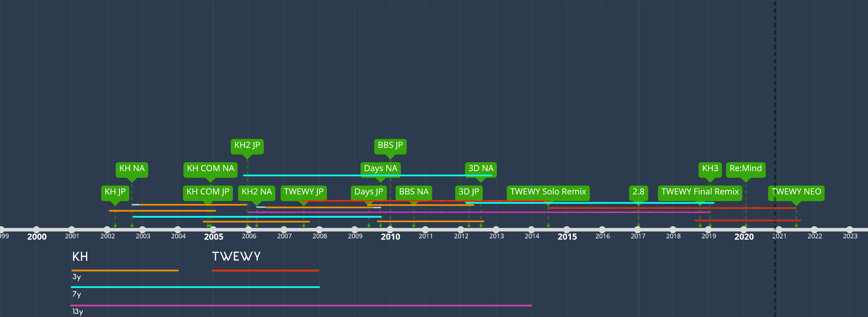This screenshot has width=868, height=317.
Task: Click the 2000 year label
Action: click(37, 236)
